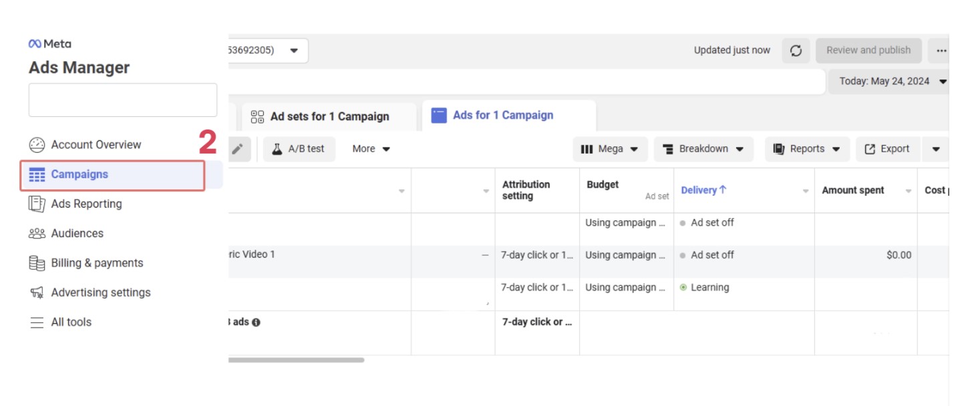The image size is (980, 406).
Task: Open the Export panel
Action: (887, 148)
